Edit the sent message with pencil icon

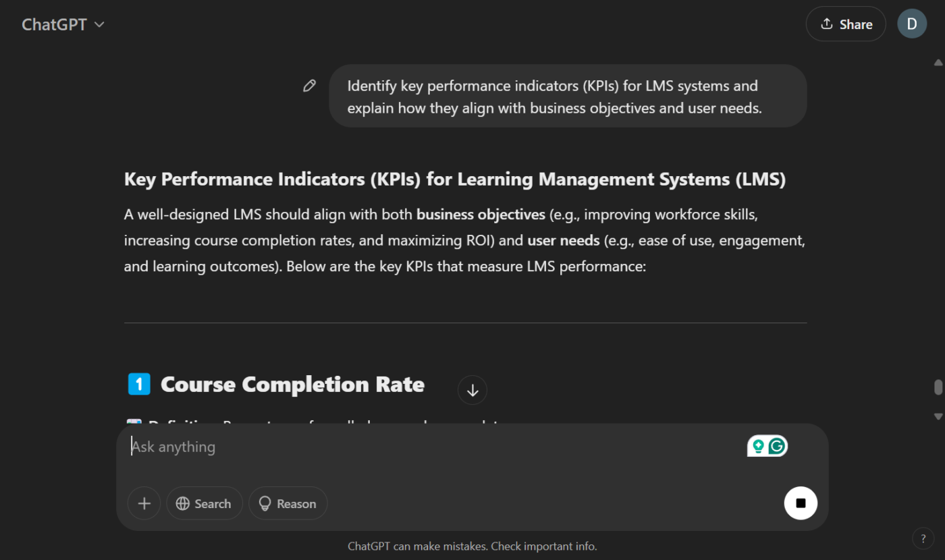(309, 86)
